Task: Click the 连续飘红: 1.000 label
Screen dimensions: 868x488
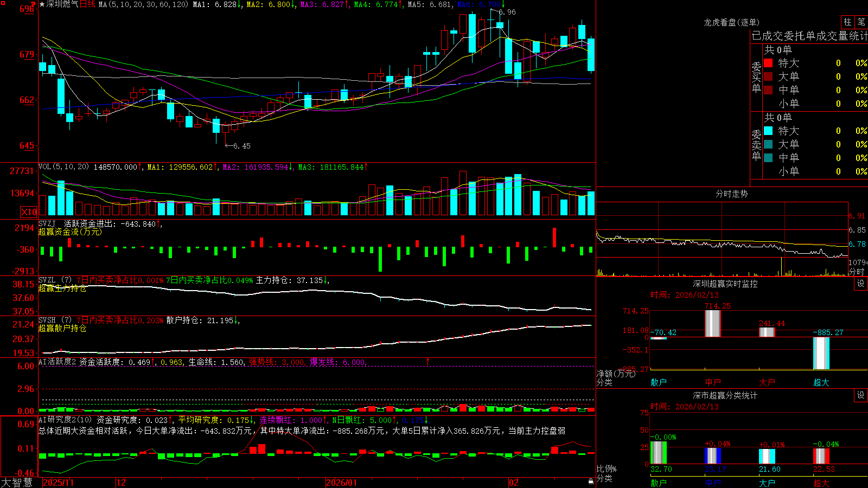Action: pos(291,420)
